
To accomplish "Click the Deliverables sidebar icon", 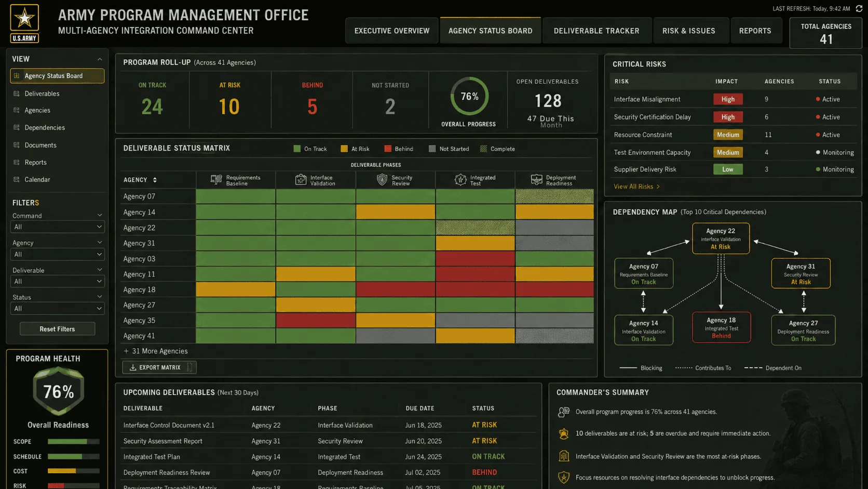I will tap(17, 94).
